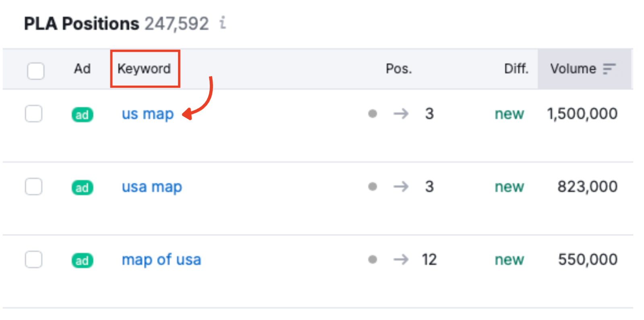The height and width of the screenshot is (320, 644).
Task: Click the gray dot in map of usa row
Action: coord(373,260)
